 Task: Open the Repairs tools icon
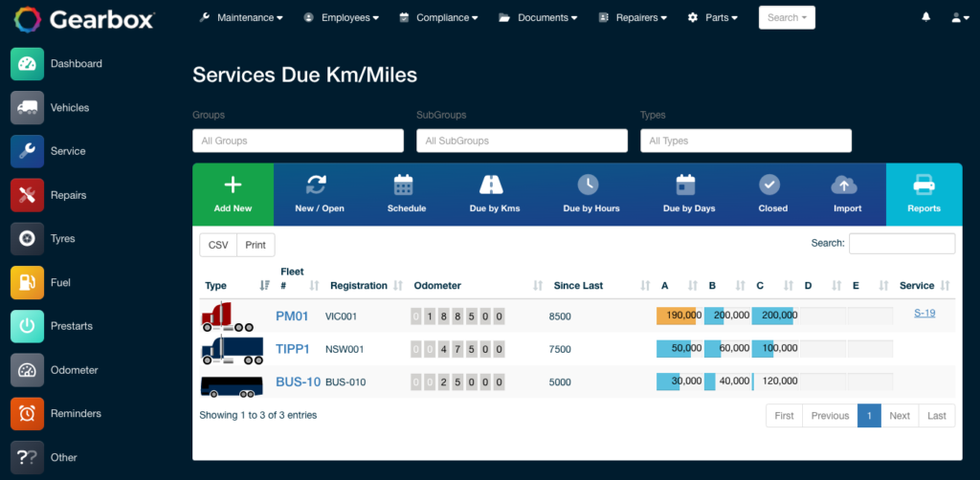pyautogui.click(x=28, y=195)
